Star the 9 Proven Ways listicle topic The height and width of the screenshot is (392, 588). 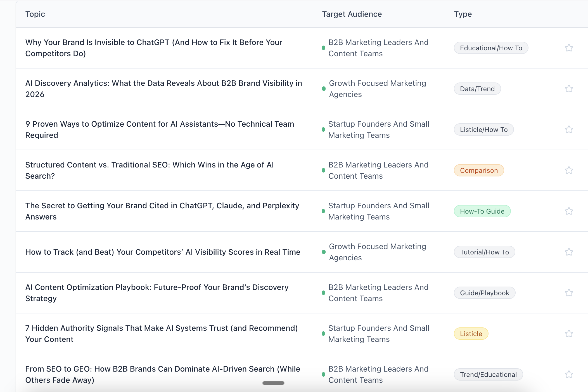[x=569, y=129]
